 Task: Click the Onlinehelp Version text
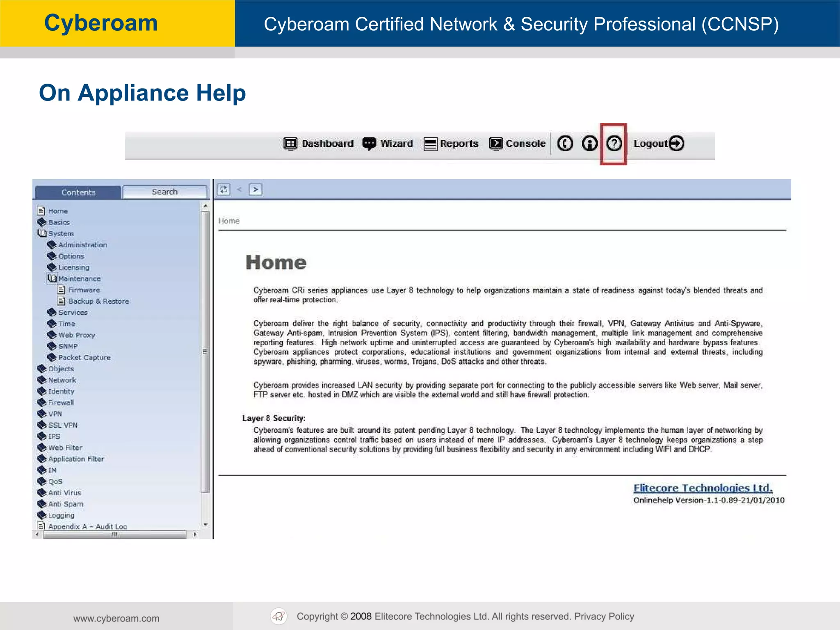coord(709,500)
